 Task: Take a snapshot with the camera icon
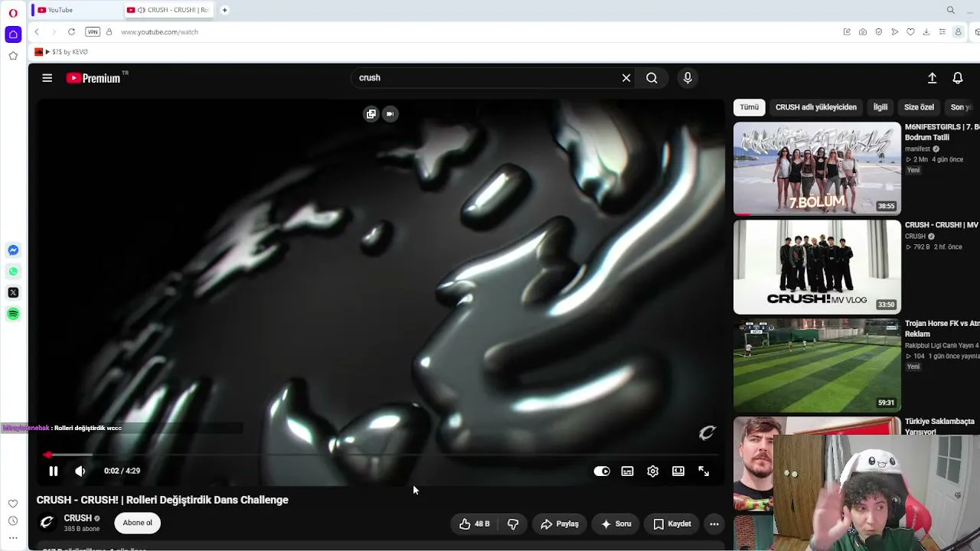click(863, 32)
